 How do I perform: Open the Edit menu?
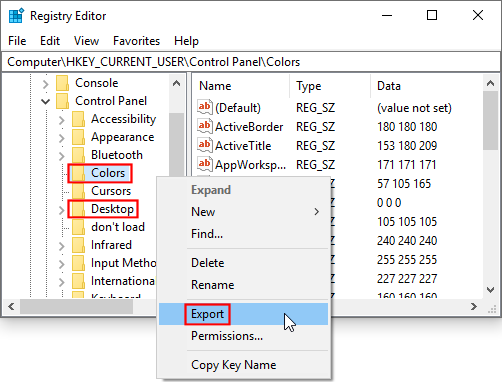pyautogui.click(x=50, y=41)
